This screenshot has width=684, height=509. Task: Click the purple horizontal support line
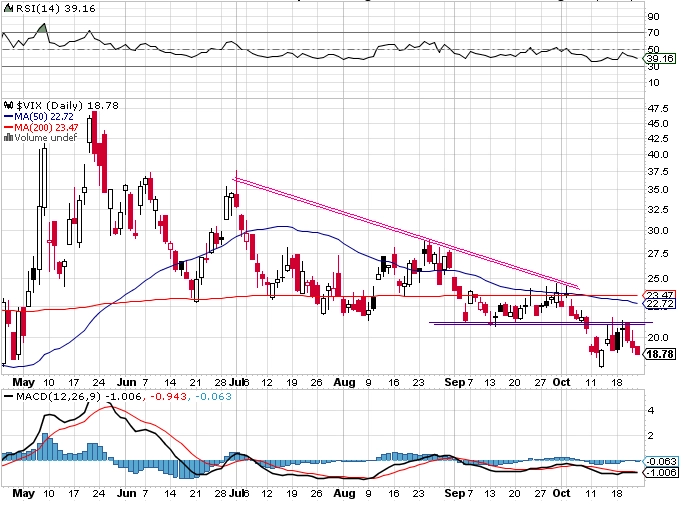(541, 323)
